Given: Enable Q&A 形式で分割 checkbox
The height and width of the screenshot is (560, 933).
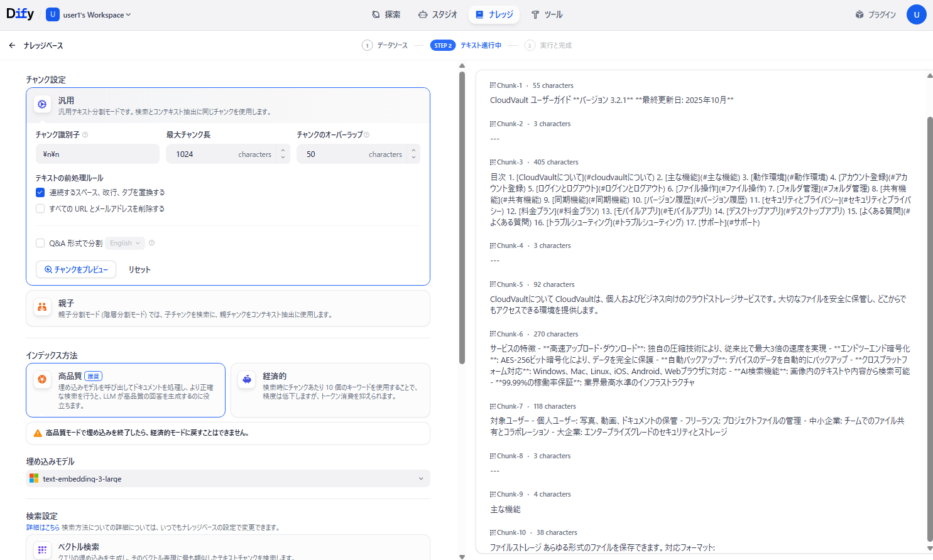Looking at the screenshot, I should point(40,244).
